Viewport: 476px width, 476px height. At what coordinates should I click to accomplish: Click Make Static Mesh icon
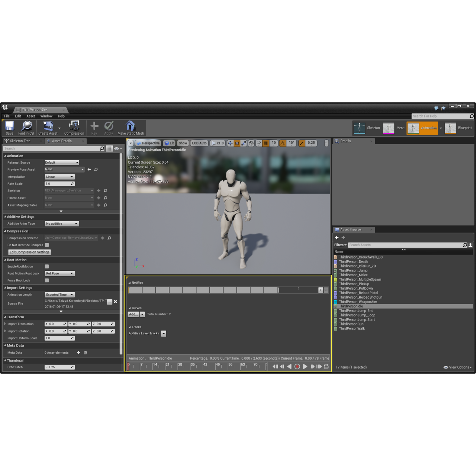coord(131,128)
